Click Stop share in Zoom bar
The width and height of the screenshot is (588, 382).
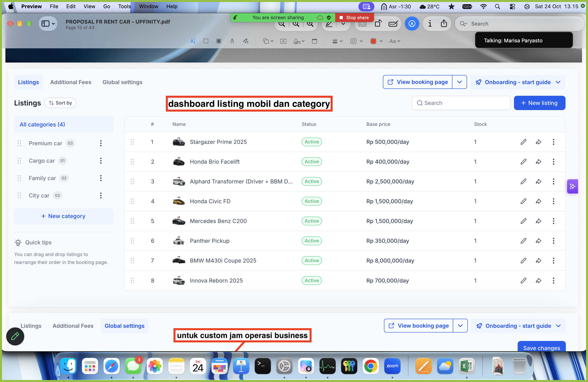pos(354,18)
